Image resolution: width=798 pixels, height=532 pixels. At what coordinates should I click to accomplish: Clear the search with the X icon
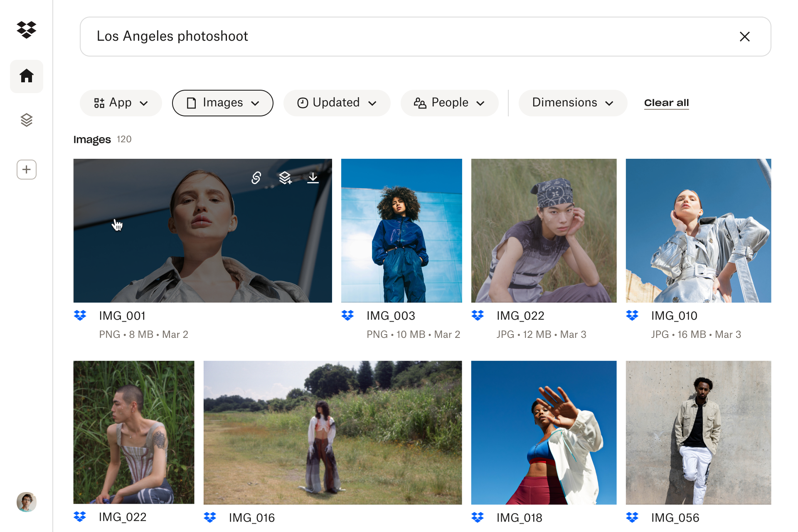(x=744, y=37)
